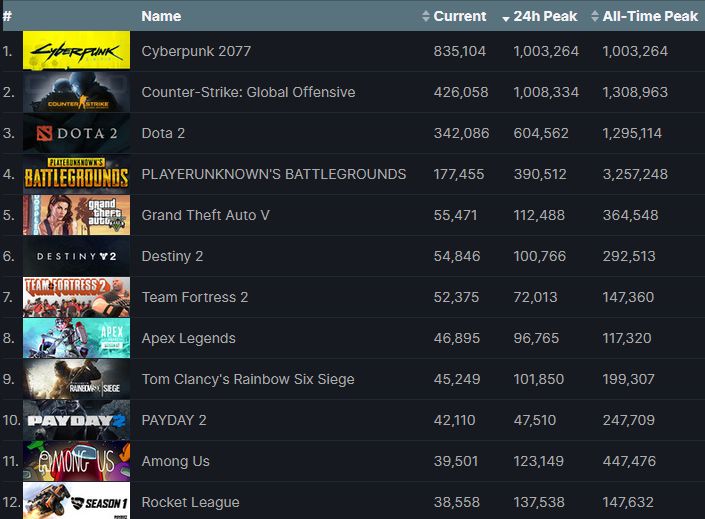
Task: Open the Cyberpunk 2077 name link
Action: tap(196, 51)
